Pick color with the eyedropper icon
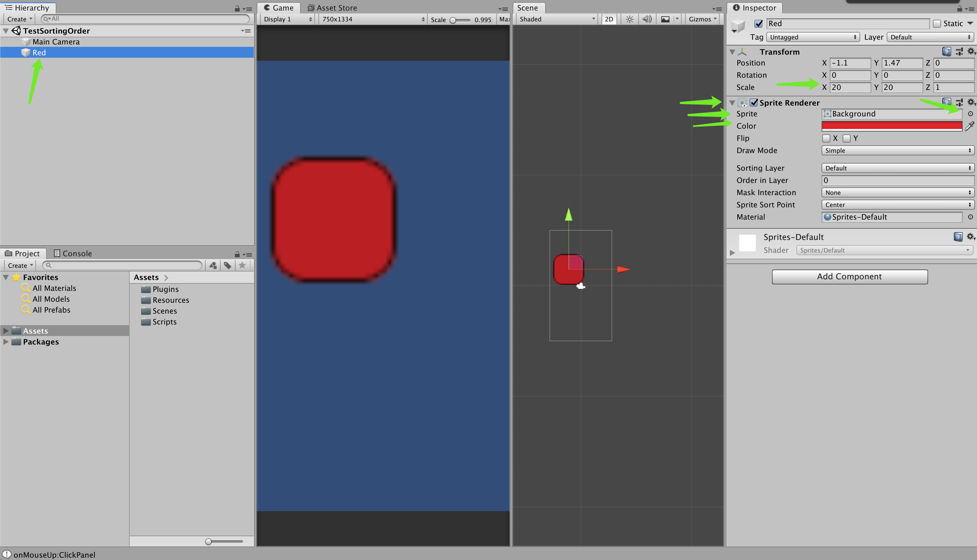This screenshot has height=560, width=977. pos(970,126)
